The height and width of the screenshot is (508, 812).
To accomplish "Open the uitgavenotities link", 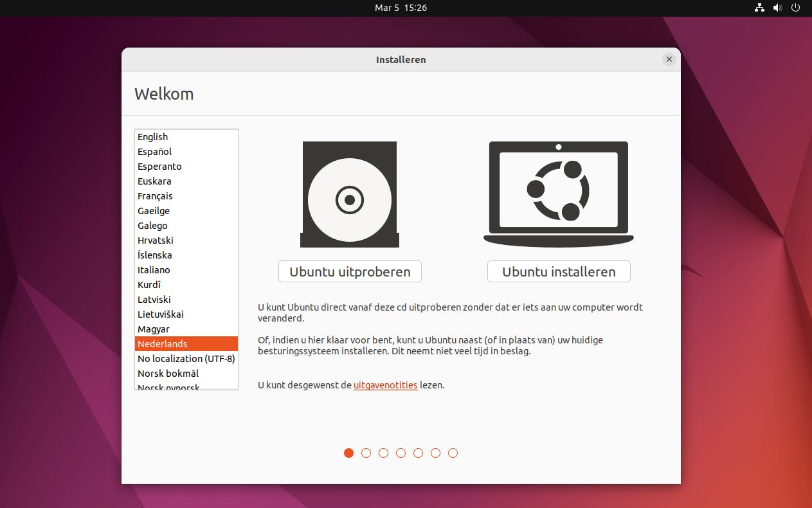I will coord(385,385).
